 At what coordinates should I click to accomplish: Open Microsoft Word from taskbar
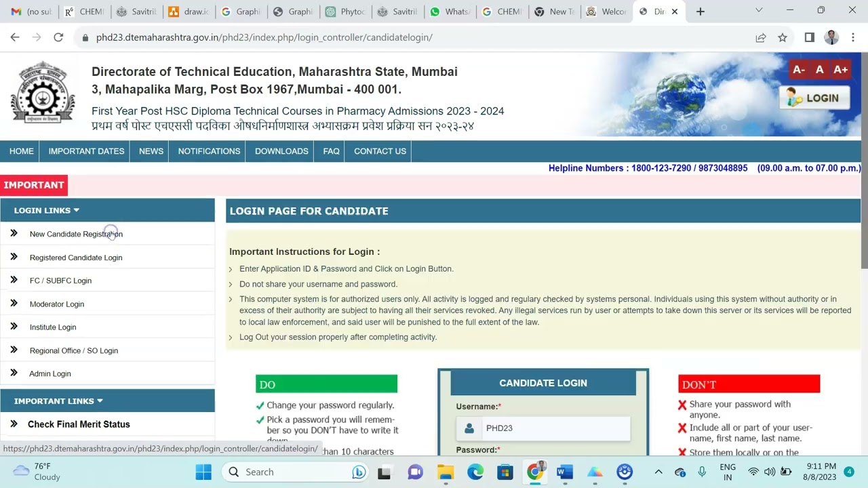click(x=565, y=472)
